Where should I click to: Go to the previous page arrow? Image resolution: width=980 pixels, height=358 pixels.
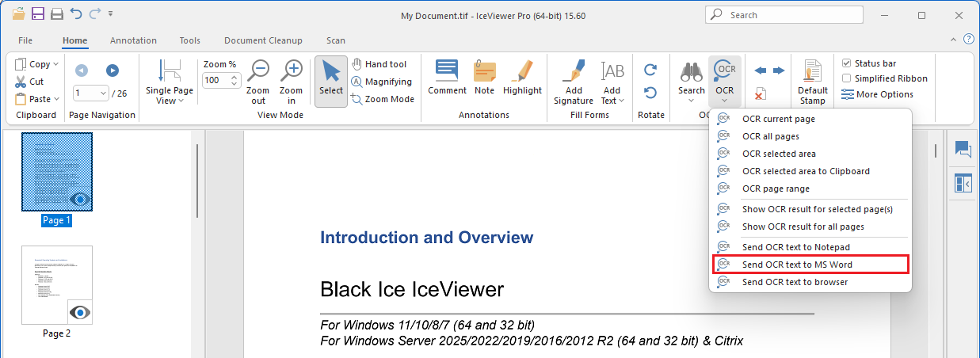pos(81,70)
